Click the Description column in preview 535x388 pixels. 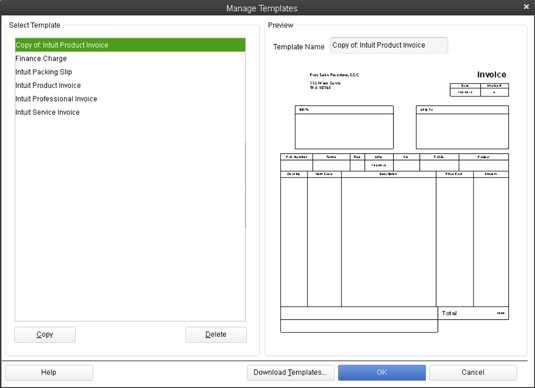point(388,239)
